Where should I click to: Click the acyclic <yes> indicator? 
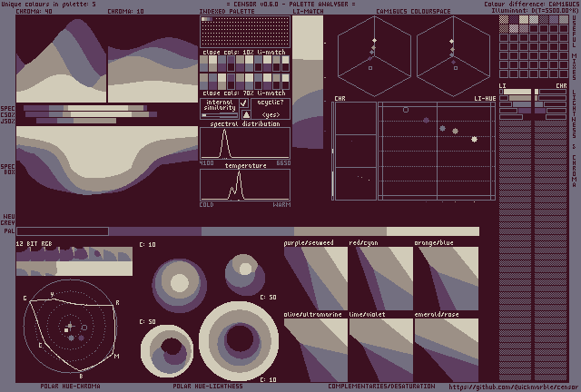[270, 114]
